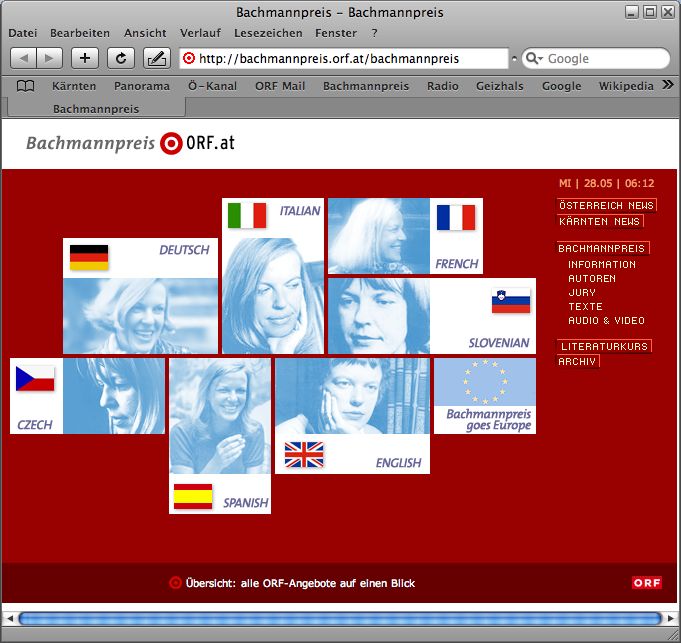Go forward with the right arrow button
This screenshot has height=643, width=681.
(50, 58)
